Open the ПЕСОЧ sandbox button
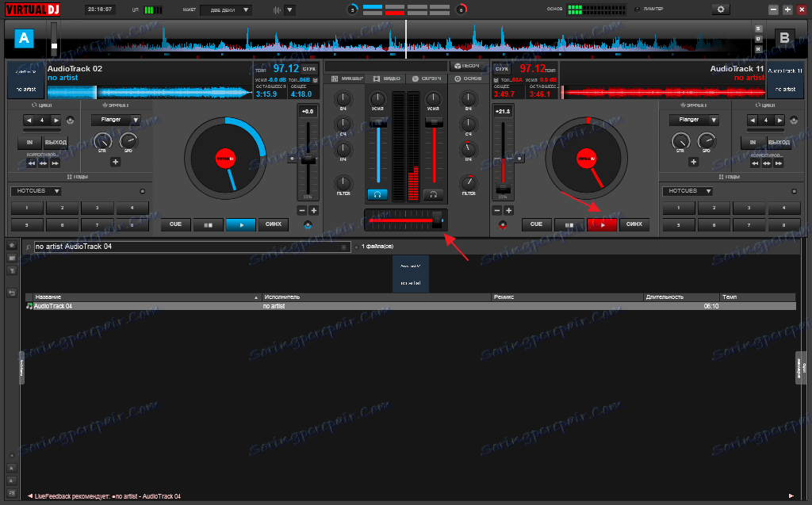Screen dimensions: 812x505 pos(466,66)
